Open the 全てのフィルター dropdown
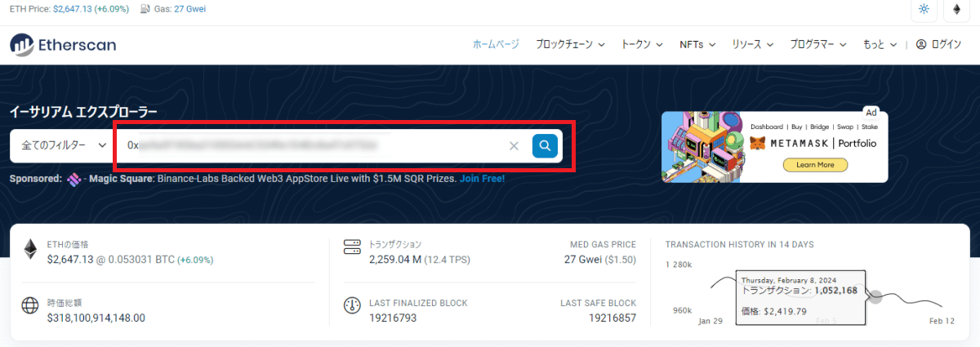The height and width of the screenshot is (347, 980). (64, 145)
